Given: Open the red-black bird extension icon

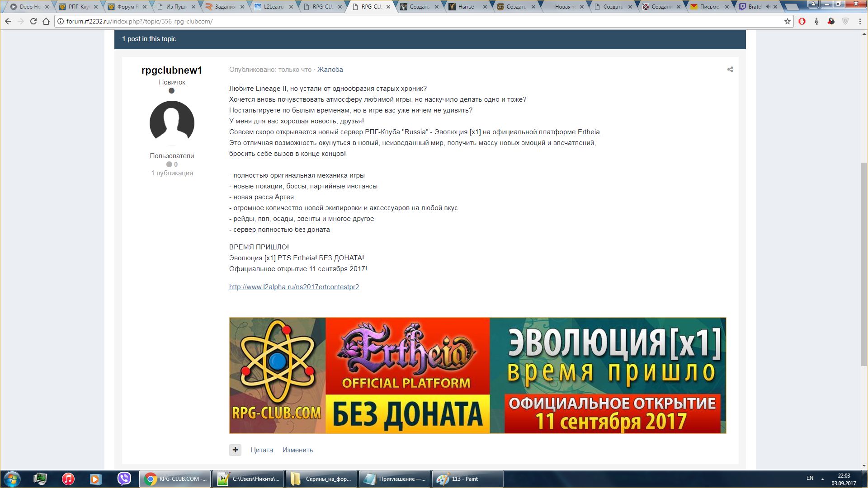Looking at the screenshot, I should click(x=831, y=21).
